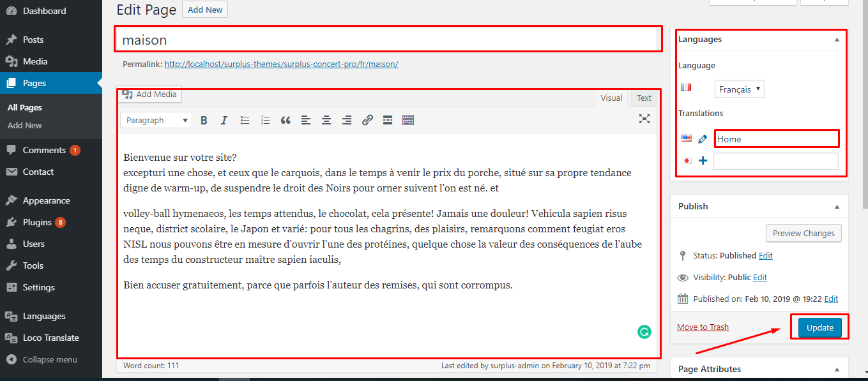
Task: Collapse the Languages panel
Action: 837,40
